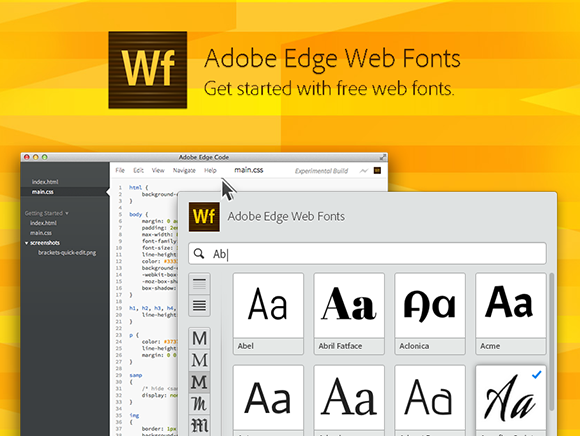580x436 pixels.
Task: Toggle the script M classification filter
Action: [x=200, y=404]
